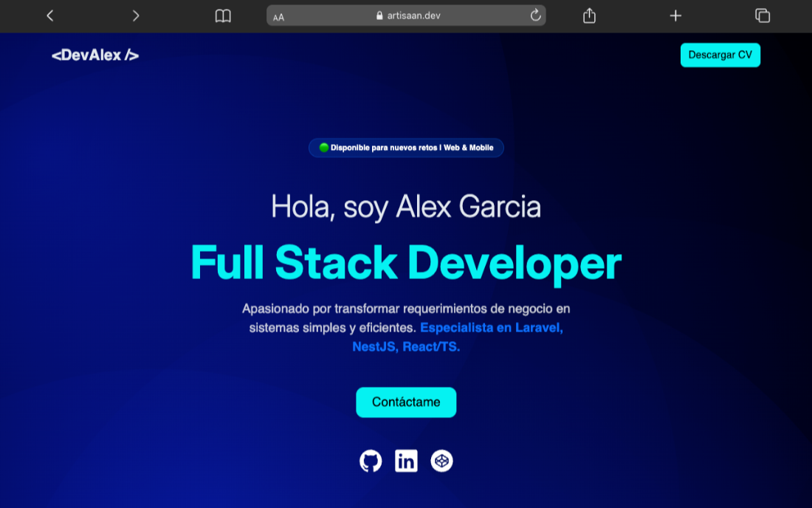Open the bookmarks book icon
The image size is (812, 508).
click(x=223, y=16)
